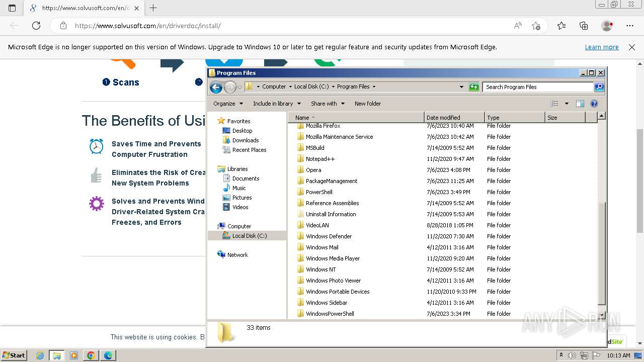The width and height of the screenshot is (644, 362).
Task: Open Edge Settings and more ellipsis
Action: [630, 26]
